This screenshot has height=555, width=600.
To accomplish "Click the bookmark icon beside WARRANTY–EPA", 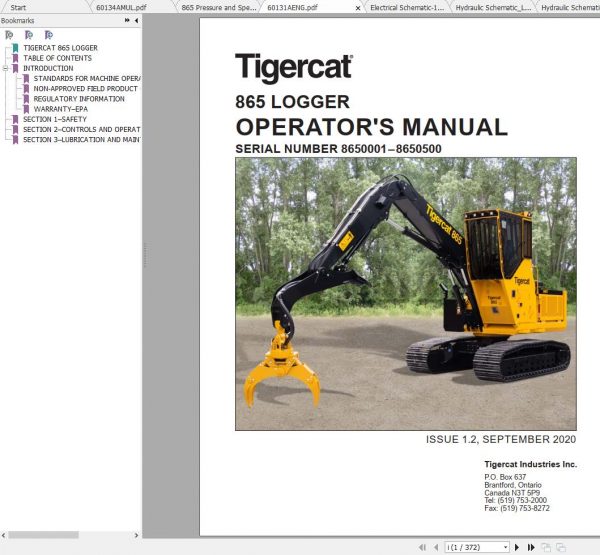I will pyautogui.click(x=26, y=109).
